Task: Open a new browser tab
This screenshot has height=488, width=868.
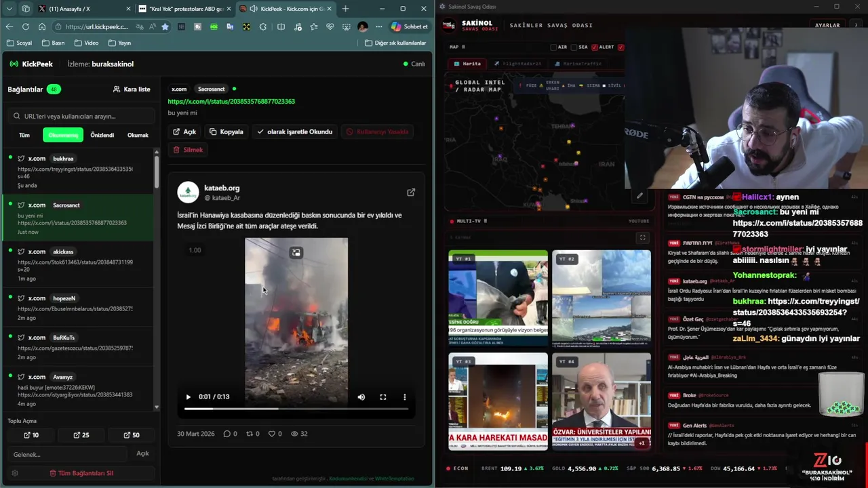Action: pos(346,9)
